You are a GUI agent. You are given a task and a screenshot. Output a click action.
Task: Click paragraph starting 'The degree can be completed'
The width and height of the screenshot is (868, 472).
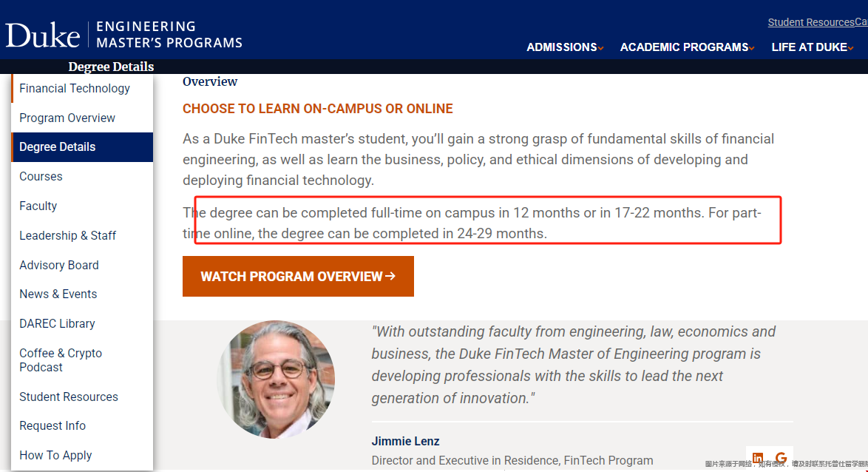point(472,223)
